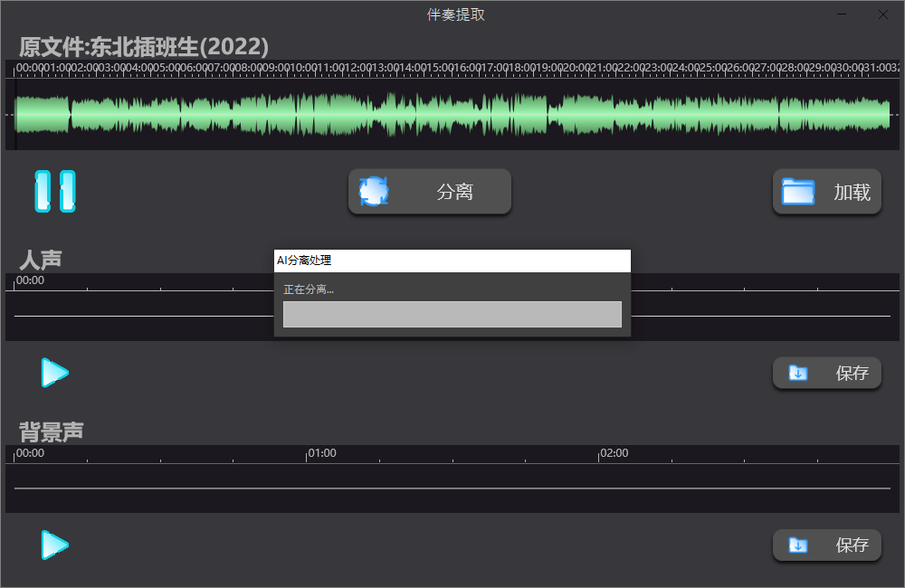
Task: Play the 背景声 background track
Action: pos(54,545)
